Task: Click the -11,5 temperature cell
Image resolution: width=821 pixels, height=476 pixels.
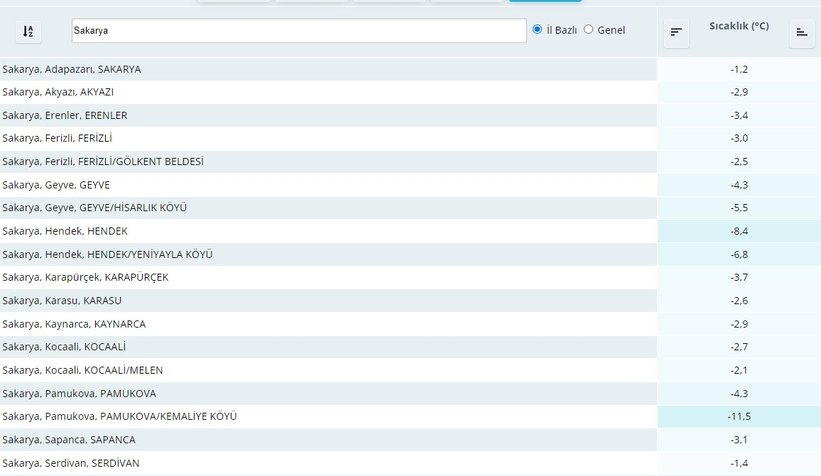Action: click(x=739, y=416)
